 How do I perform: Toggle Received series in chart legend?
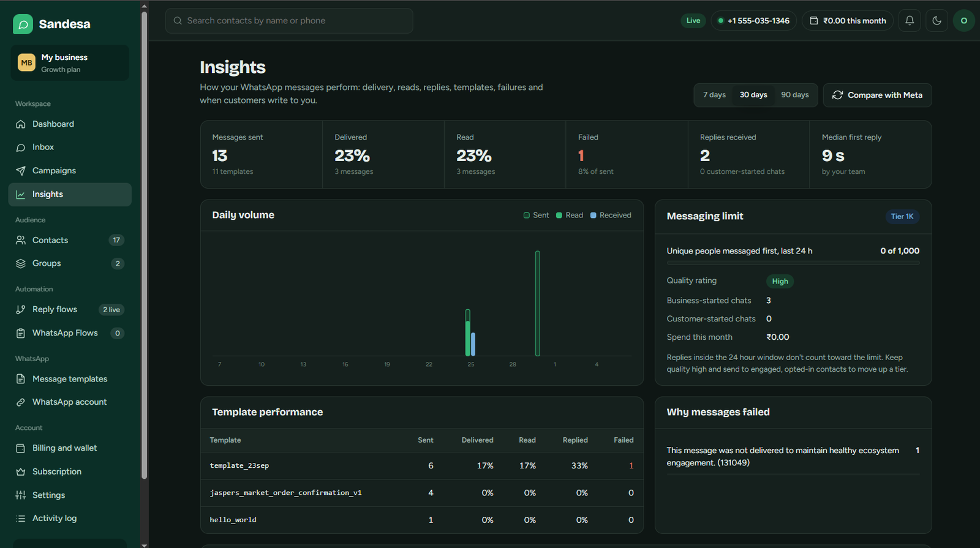point(611,216)
